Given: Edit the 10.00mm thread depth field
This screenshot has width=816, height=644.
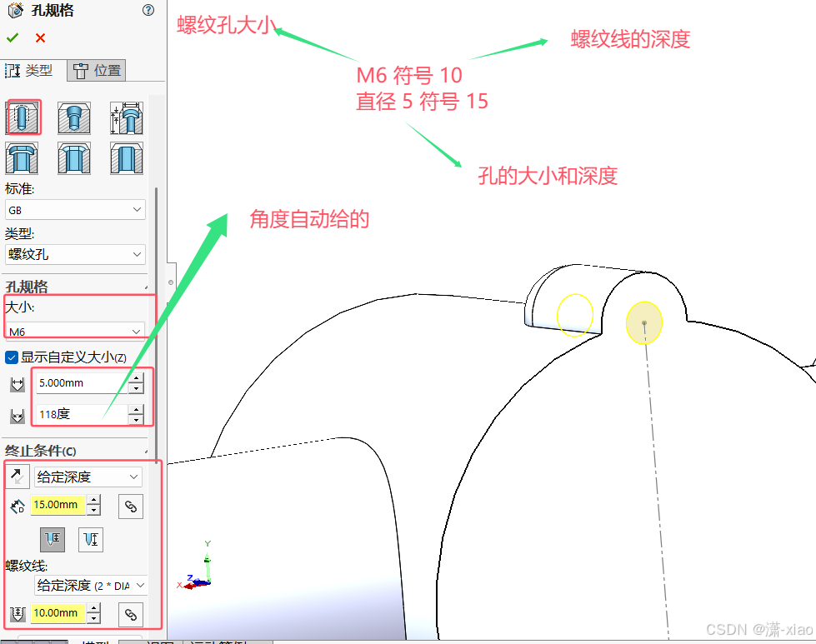Looking at the screenshot, I should pyautogui.click(x=58, y=613).
